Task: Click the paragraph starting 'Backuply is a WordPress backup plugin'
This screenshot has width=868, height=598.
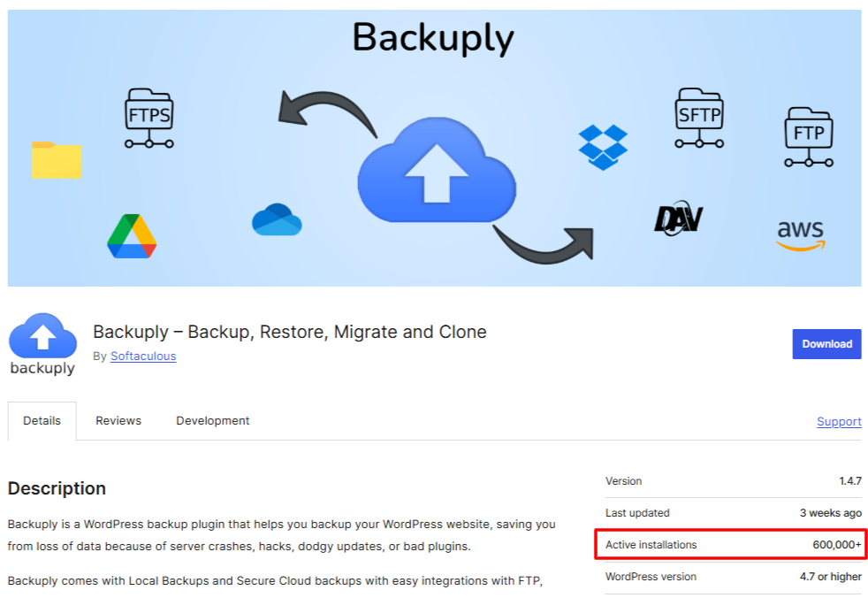Action: (282, 535)
